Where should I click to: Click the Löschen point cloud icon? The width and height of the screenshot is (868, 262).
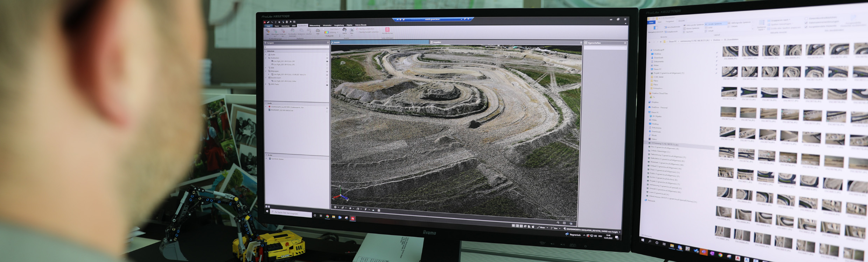click(309, 31)
